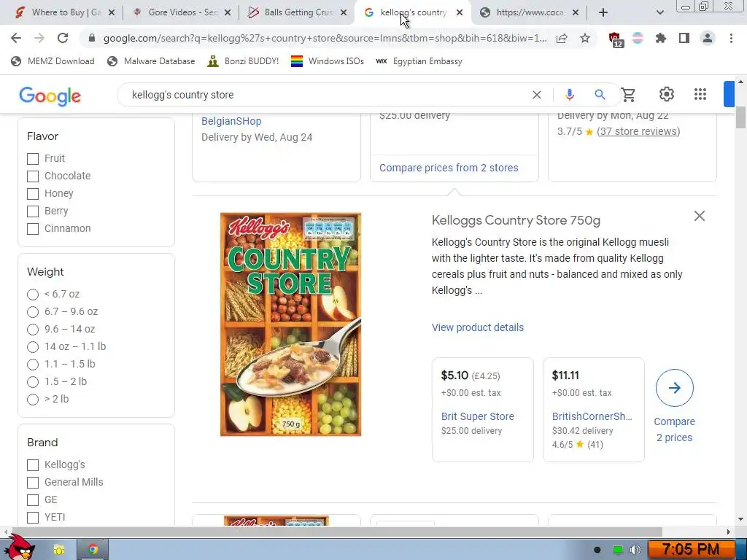This screenshot has height=560, width=747.
Task: Open the Chrome profile avatar menu
Action: 708,38
